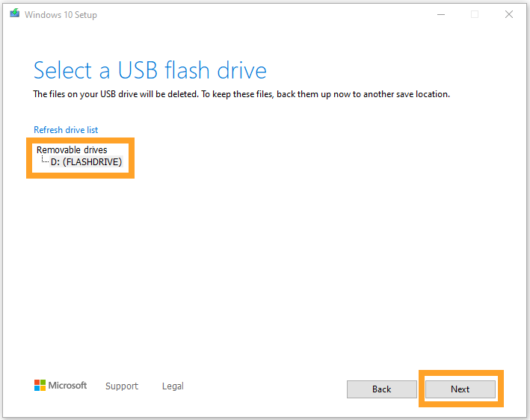Click the Microsoft wordmark text

(68, 386)
